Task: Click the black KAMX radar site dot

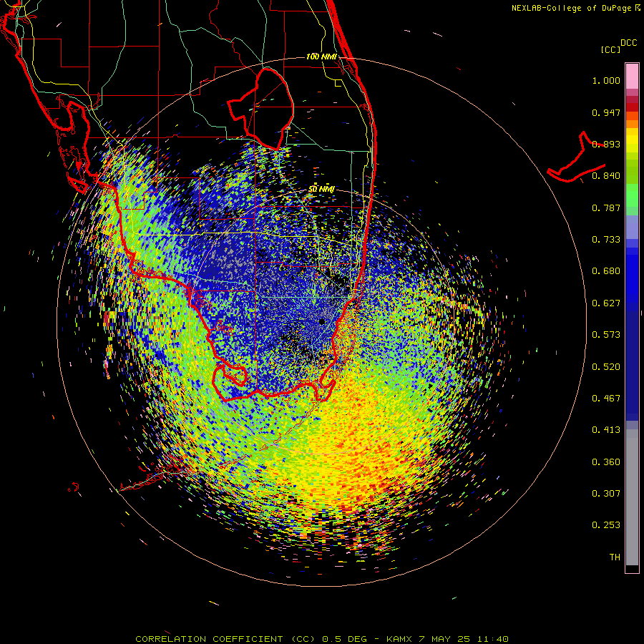Action: (x=322, y=321)
